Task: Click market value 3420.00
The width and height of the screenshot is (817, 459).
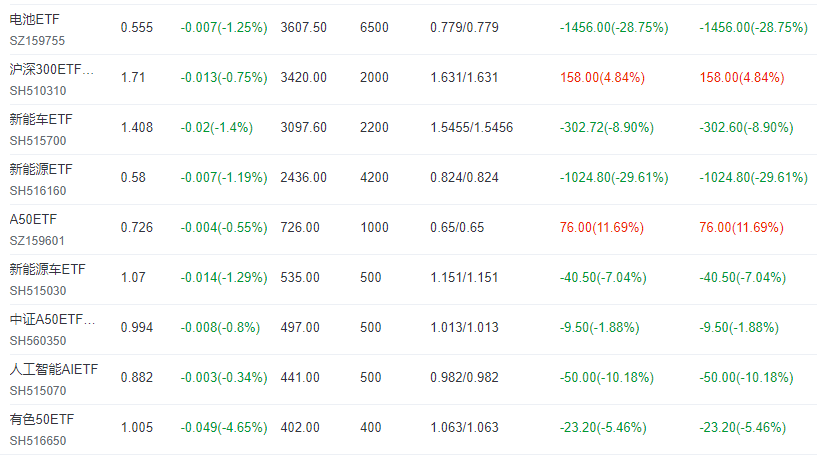Action: point(303,78)
